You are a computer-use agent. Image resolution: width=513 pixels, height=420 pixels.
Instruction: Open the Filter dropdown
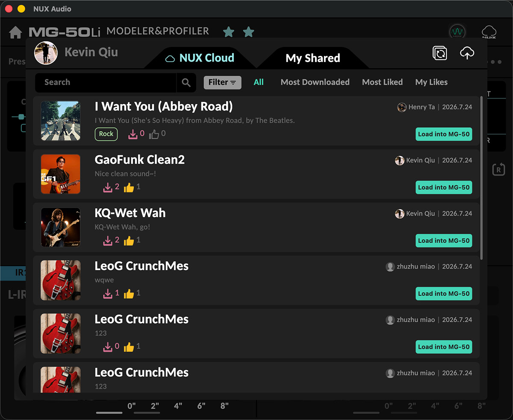[x=222, y=82]
